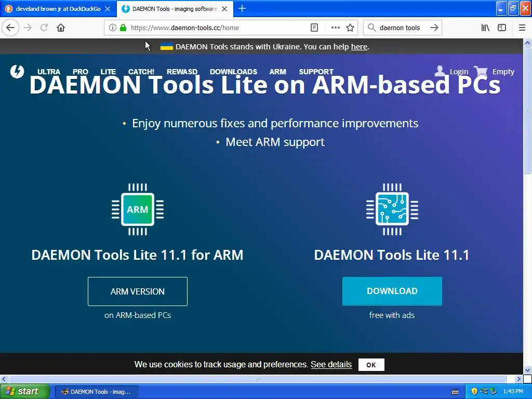Click the horizontal scrollbar right arrow
532x399 pixels.
(x=519, y=379)
